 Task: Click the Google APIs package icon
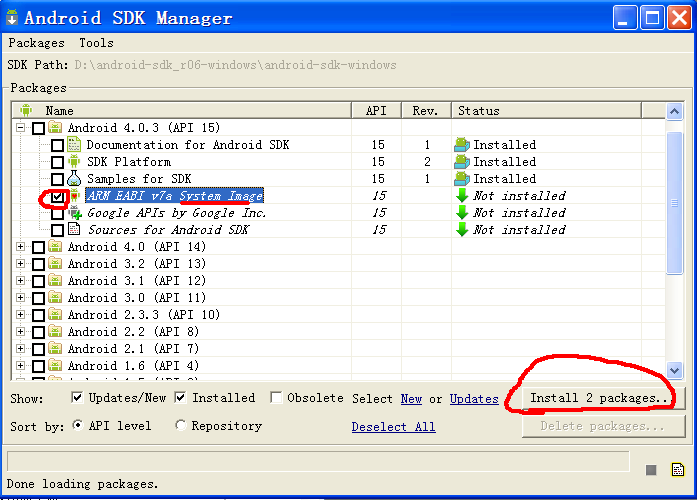[x=74, y=213]
